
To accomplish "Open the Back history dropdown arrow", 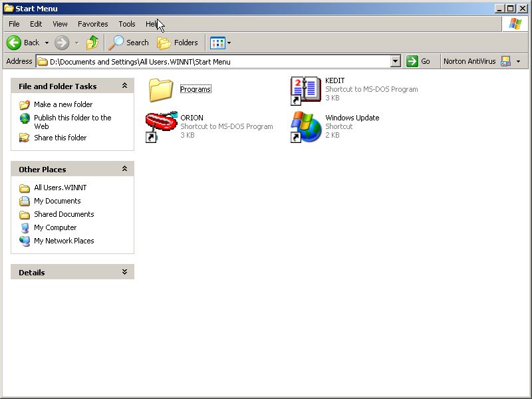I will 47,43.
